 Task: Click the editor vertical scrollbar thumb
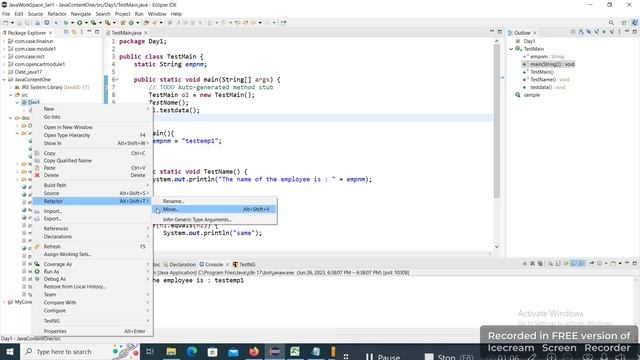pyautogui.click(x=497, y=121)
